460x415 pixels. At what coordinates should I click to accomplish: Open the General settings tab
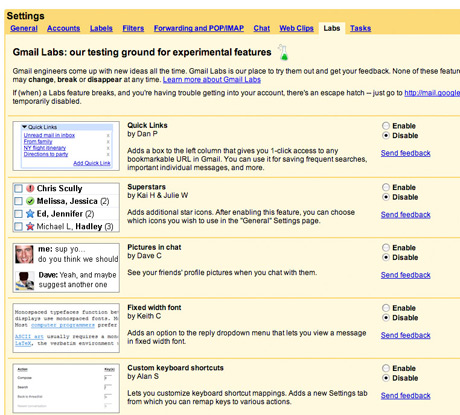(24, 28)
